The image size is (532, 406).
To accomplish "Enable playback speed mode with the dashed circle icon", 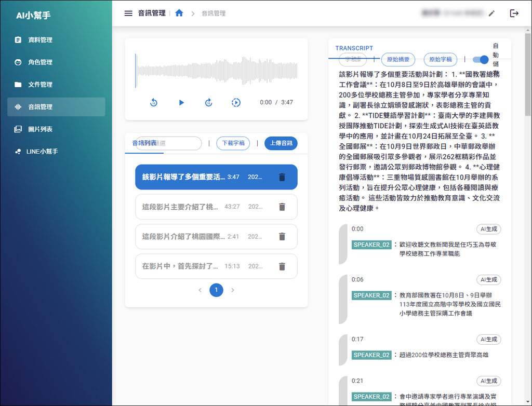I will tap(236, 103).
